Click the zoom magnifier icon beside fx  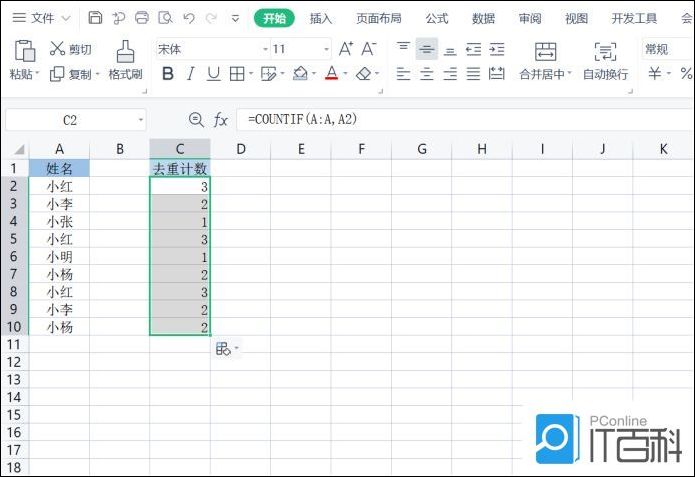[196, 120]
